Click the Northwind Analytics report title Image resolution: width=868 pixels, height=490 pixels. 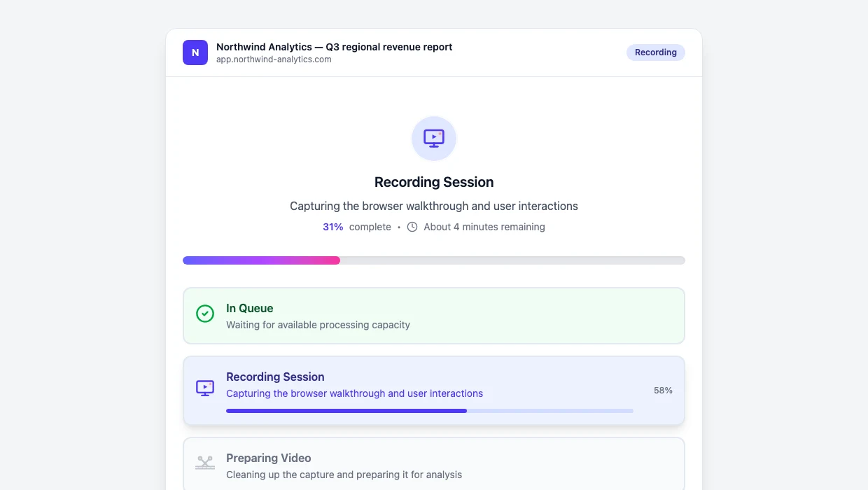[x=335, y=47]
